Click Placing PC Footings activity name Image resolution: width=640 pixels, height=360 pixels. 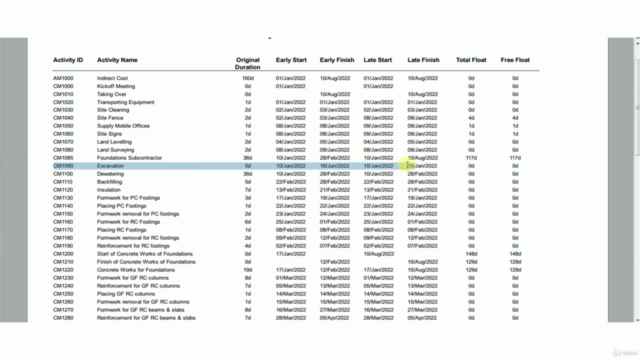[x=122, y=206]
